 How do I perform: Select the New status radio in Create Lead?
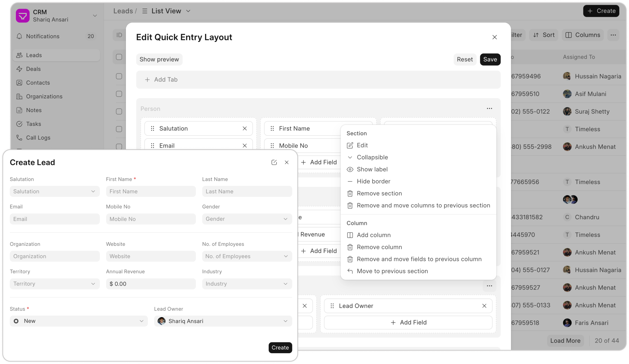pos(16,321)
